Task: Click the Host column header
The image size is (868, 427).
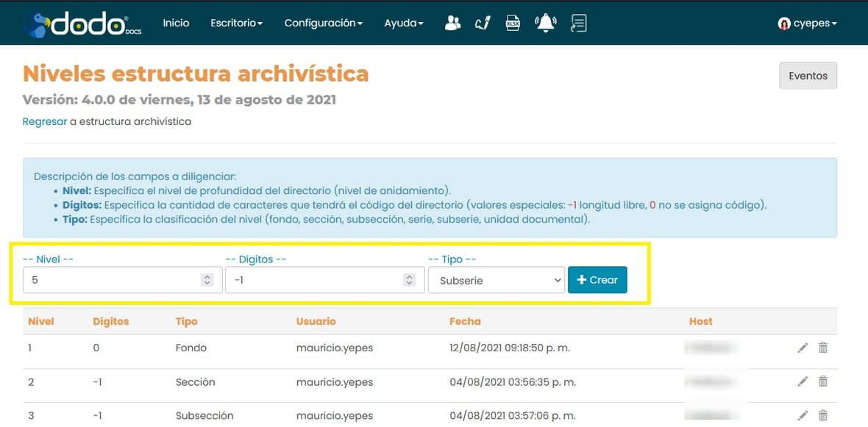Action: (x=701, y=321)
